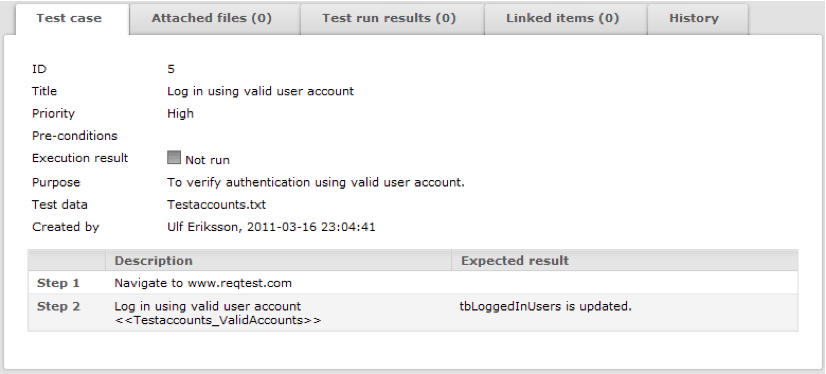Click the High priority value

(180, 114)
